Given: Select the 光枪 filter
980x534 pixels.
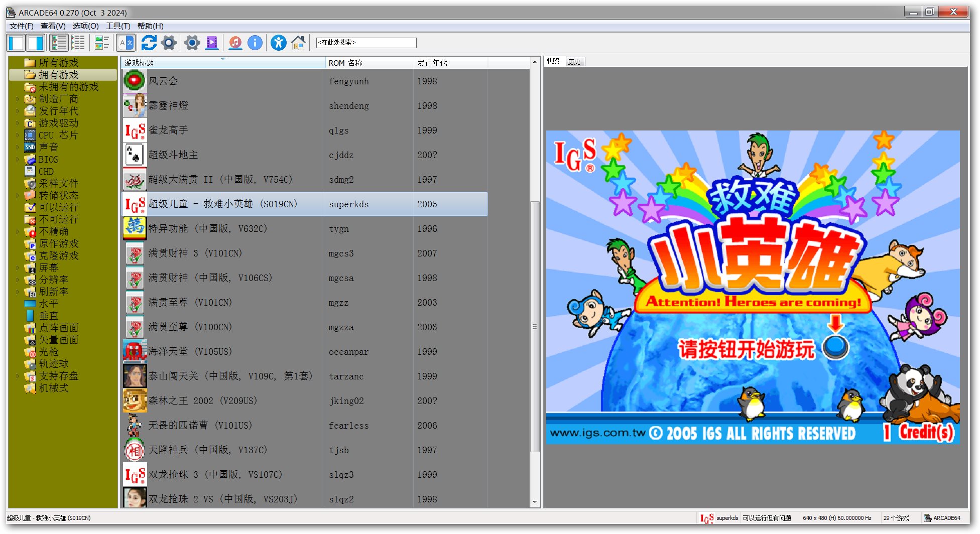Looking at the screenshot, I should [x=42, y=352].
